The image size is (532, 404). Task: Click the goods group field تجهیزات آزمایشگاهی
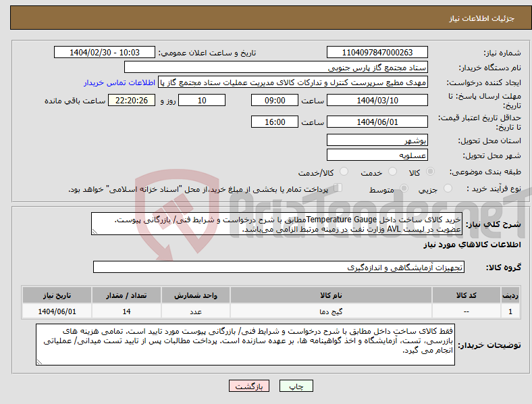pos(279,267)
